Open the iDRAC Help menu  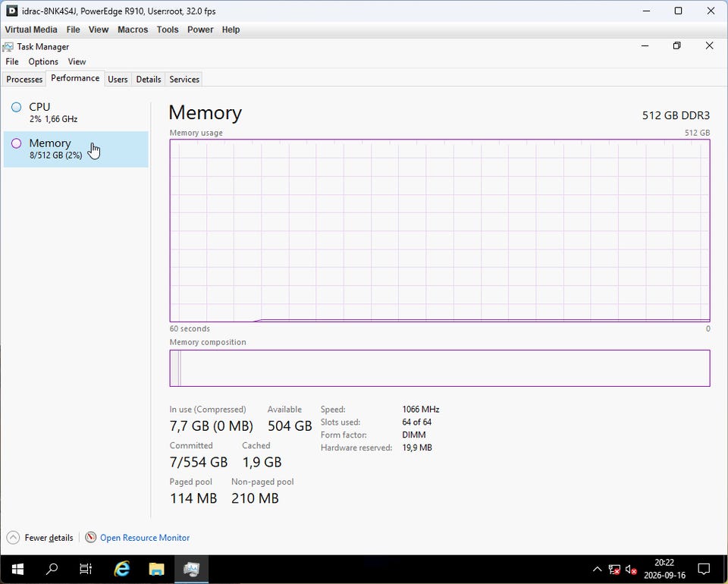[x=231, y=30]
